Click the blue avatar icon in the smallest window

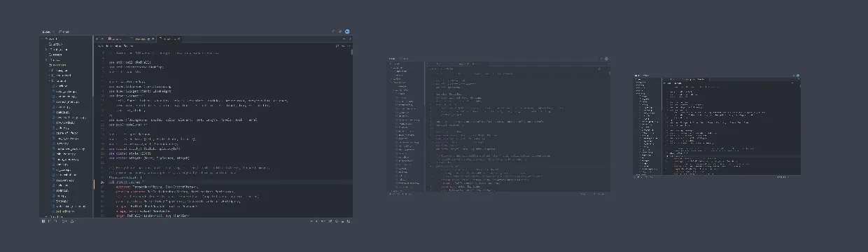(798, 75)
